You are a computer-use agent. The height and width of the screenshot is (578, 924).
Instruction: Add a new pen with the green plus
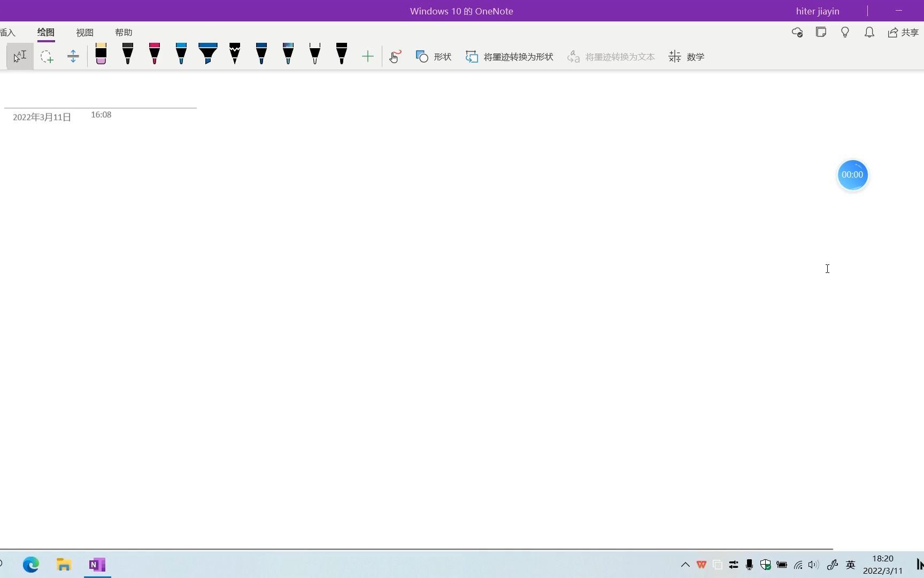[368, 56]
